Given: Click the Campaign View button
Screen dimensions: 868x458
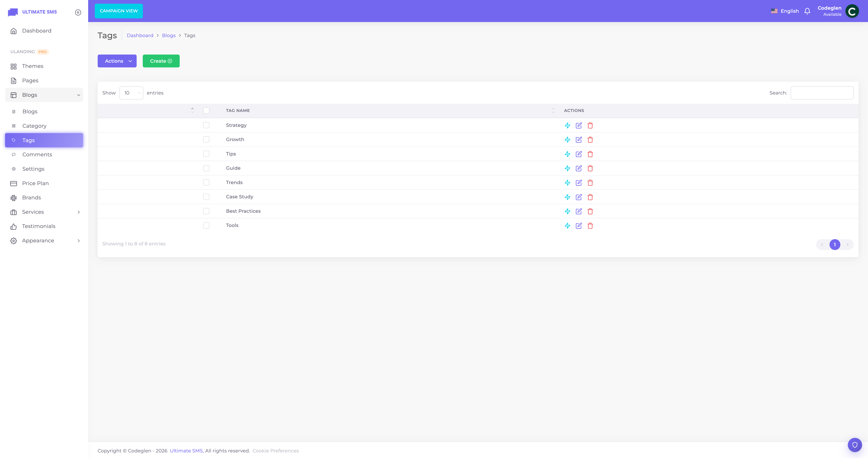Looking at the screenshot, I should (119, 11).
